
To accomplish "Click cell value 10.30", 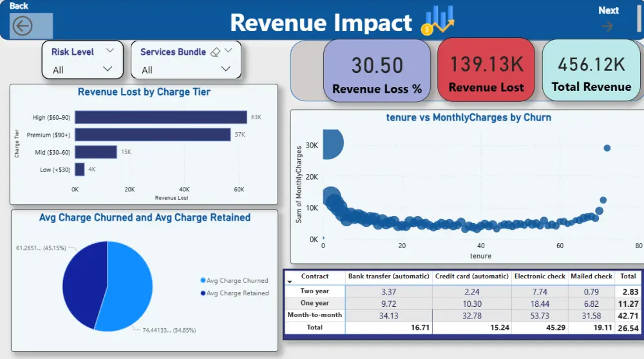I will (472, 304).
